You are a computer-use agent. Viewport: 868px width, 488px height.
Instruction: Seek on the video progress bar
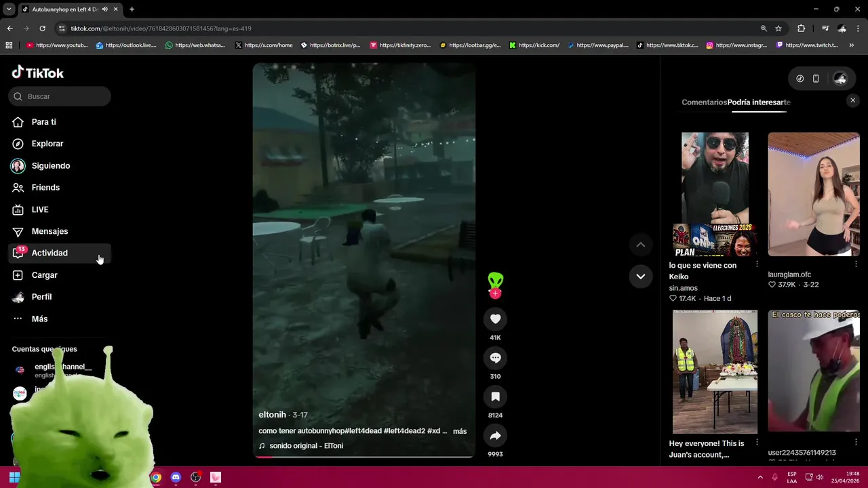click(x=363, y=457)
